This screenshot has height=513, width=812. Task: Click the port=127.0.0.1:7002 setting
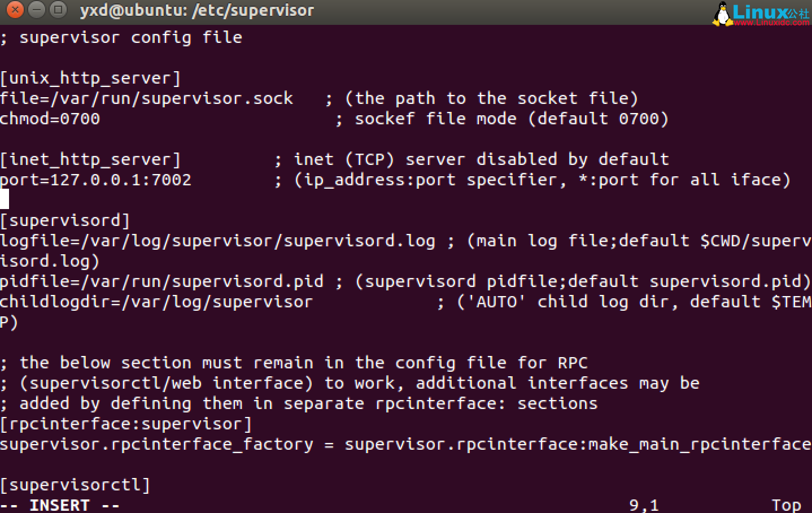point(96,180)
